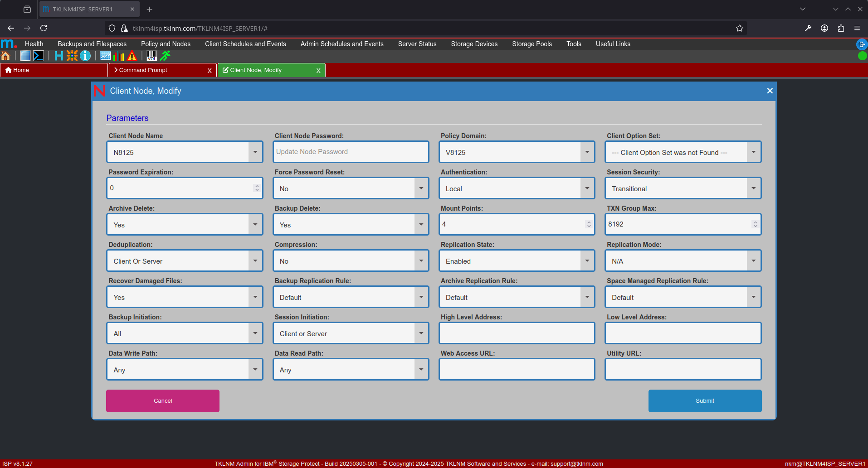Open the Session Security dropdown
Image resolution: width=868 pixels, height=468 pixels.
(753, 188)
